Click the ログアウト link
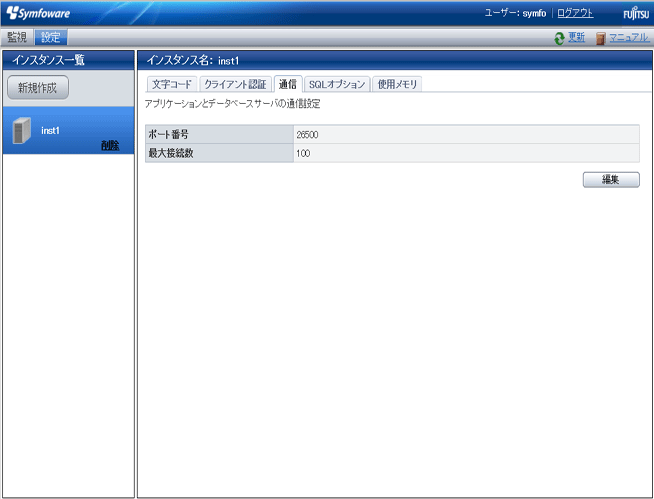The height and width of the screenshot is (499, 654). point(575,13)
